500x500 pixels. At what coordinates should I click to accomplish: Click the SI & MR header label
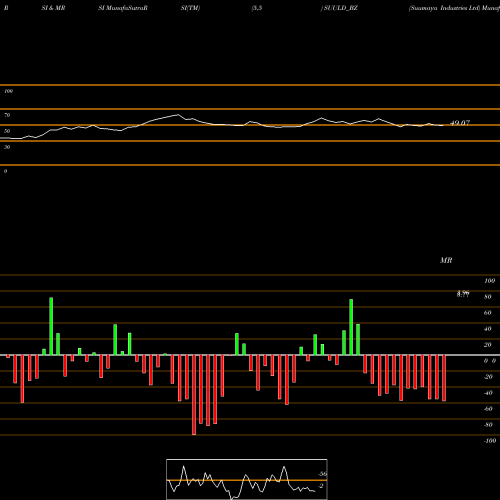[53, 8]
